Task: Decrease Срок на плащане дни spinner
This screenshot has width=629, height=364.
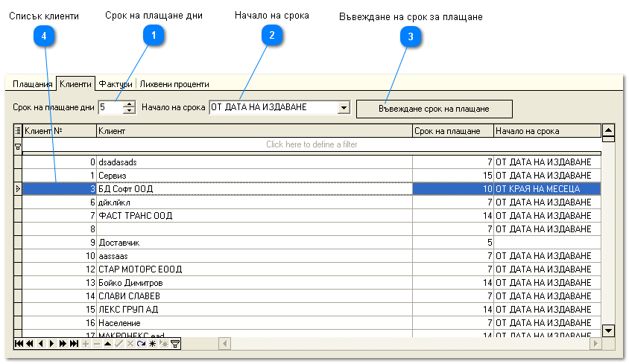Action: click(x=129, y=110)
